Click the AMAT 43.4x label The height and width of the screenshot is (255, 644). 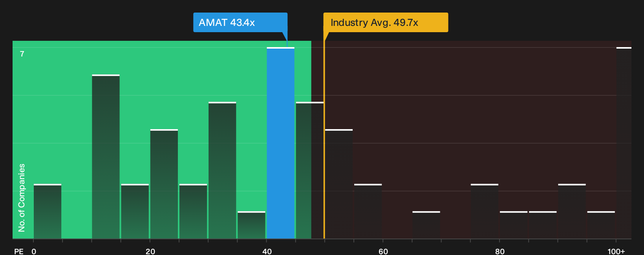(240, 22)
